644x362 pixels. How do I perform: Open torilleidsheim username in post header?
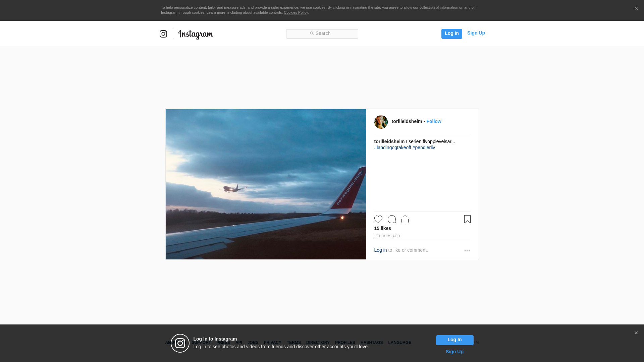click(407, 121)
